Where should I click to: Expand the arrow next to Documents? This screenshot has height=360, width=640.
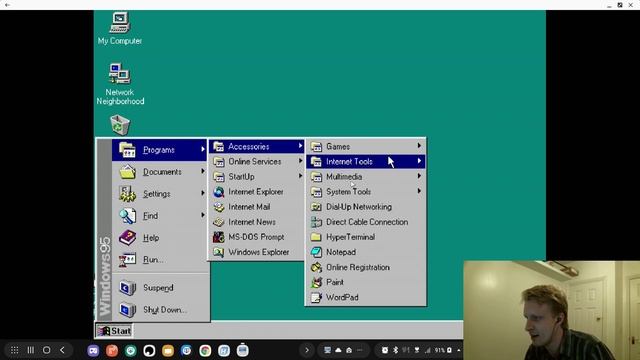pos(203,171)
